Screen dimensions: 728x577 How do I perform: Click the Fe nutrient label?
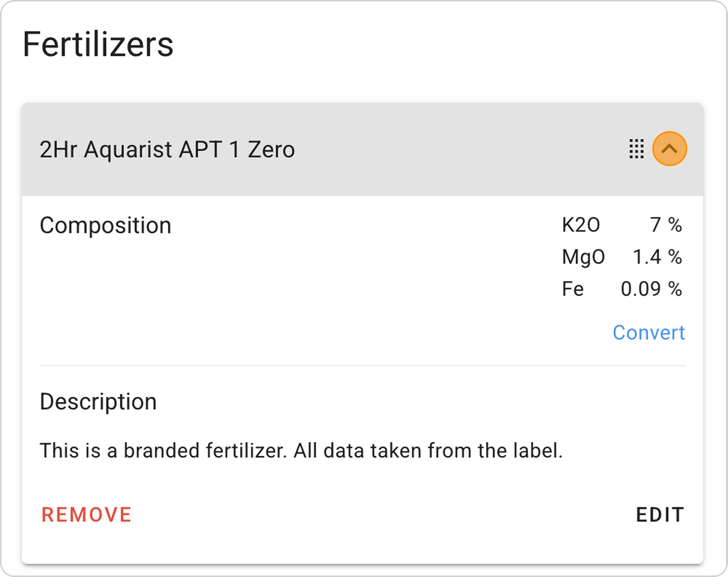pyautogui.click(x=573, y=289)
